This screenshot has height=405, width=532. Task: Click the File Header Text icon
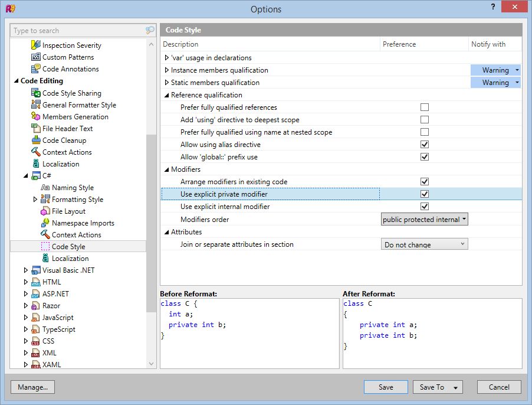pyautogui.click(x=35, y=129)
